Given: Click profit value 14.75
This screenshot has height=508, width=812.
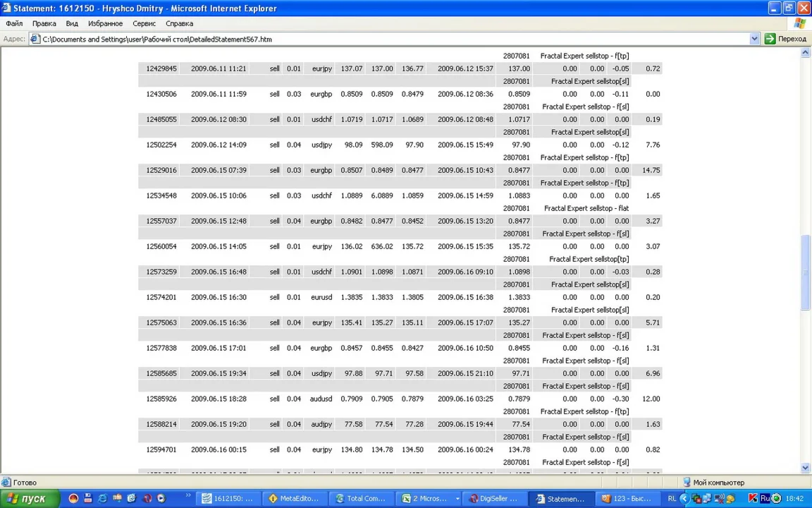Looking at the screenshot, I should (x=651, y=170).
